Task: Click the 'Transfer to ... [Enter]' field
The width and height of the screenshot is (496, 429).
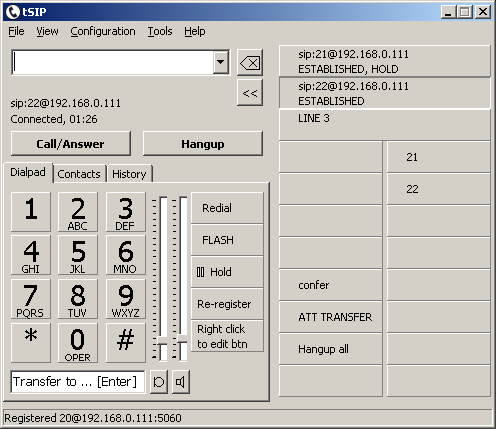Action: (x=78, y=382)
